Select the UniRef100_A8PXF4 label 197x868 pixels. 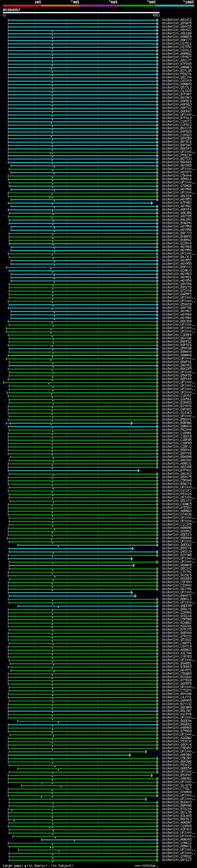[x=177, y=209]
